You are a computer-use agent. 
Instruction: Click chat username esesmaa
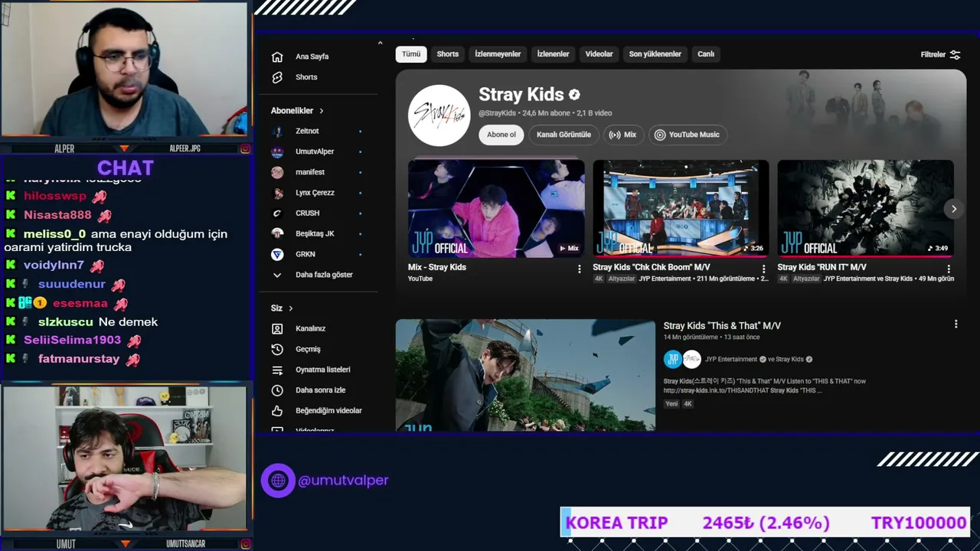click(80, 303)
